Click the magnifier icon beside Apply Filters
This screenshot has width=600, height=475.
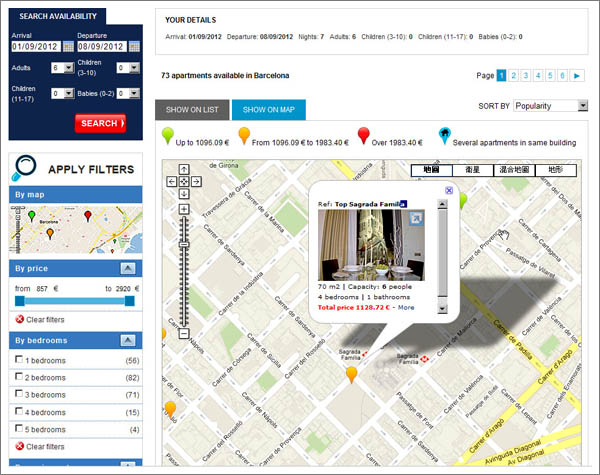(24, 167)
